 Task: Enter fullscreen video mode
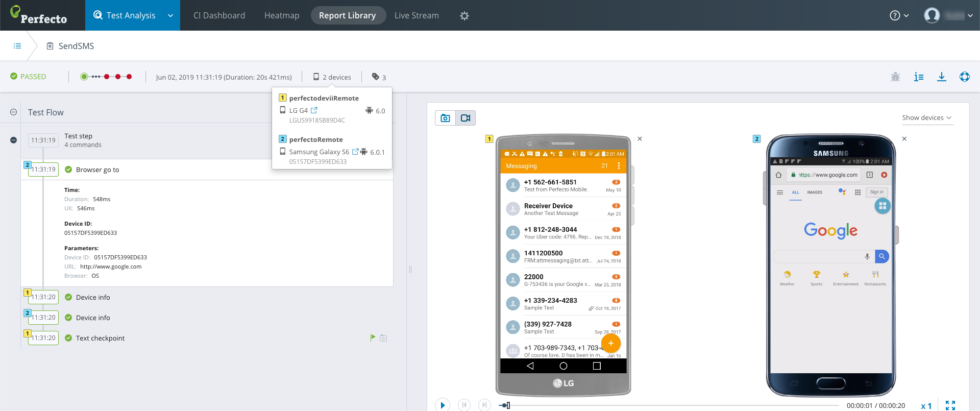pyautogui.click(x=950, y=405)
